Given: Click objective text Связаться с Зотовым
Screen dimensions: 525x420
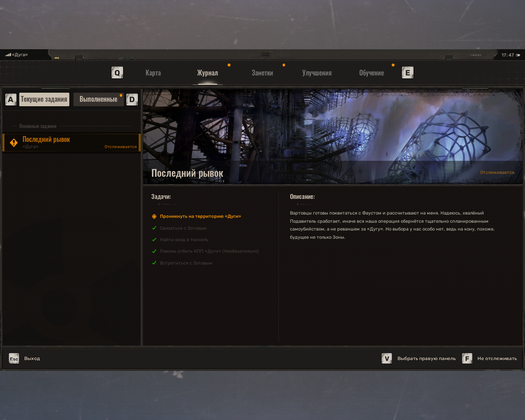Looking at the screenshot, I should [183, 228].
